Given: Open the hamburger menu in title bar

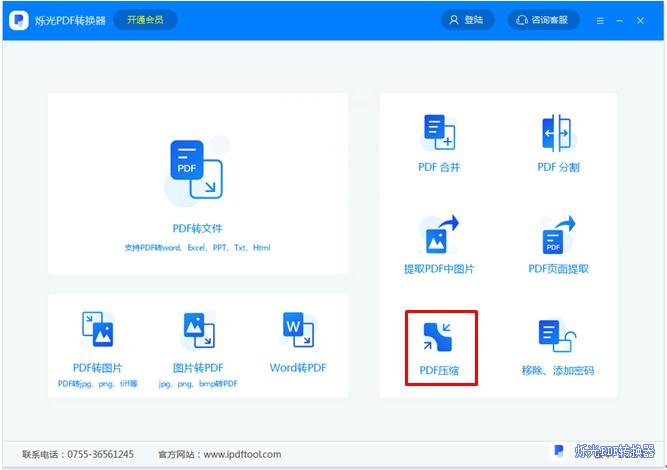Looking at the screenshot, I should (600, 20).
